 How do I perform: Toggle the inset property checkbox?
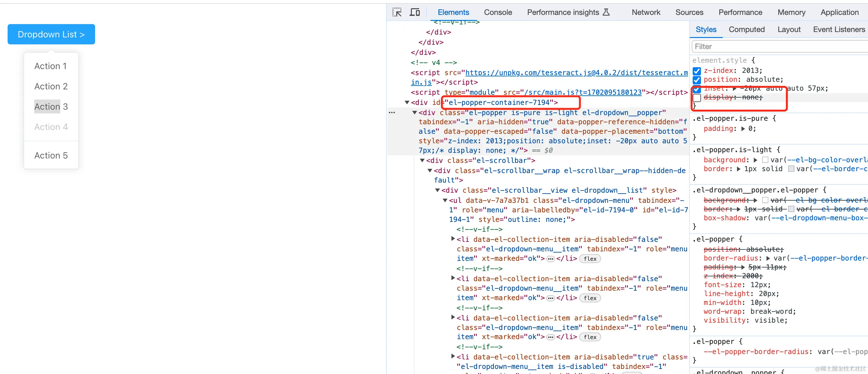click(x=697, y=89)
